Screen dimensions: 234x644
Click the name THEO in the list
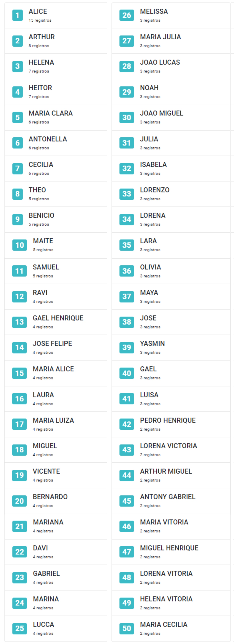click(x=37, y=190)
